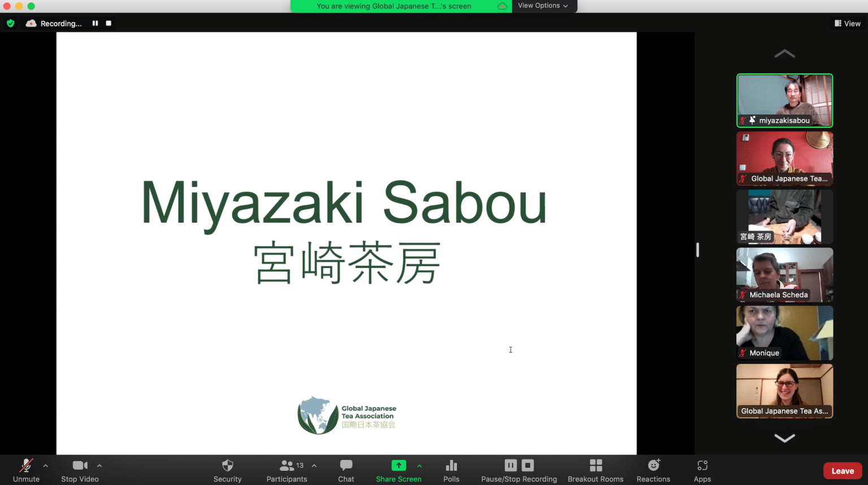Open the View layout menu
This screenshot has width=868, height=485.
(847, 23)
